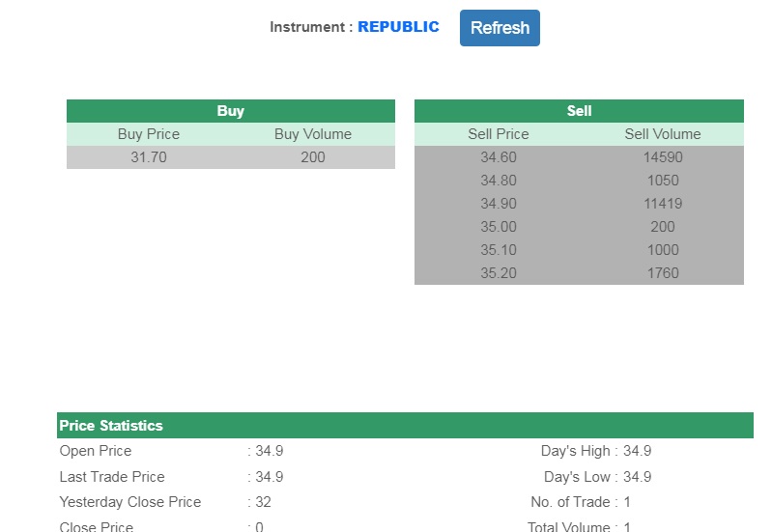Select the Buy Volume column header

point(313,134)
